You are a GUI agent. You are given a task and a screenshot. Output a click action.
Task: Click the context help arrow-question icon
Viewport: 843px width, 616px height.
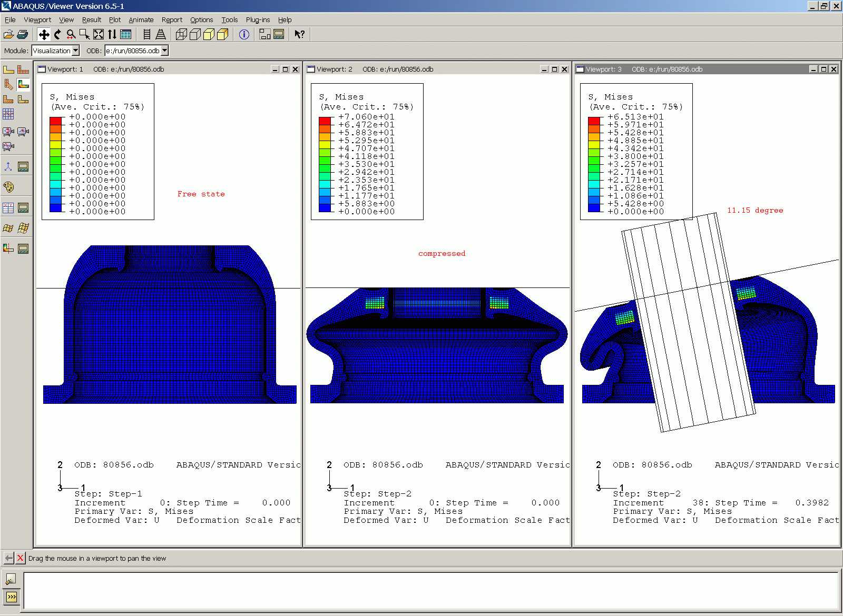click(299, 35)
